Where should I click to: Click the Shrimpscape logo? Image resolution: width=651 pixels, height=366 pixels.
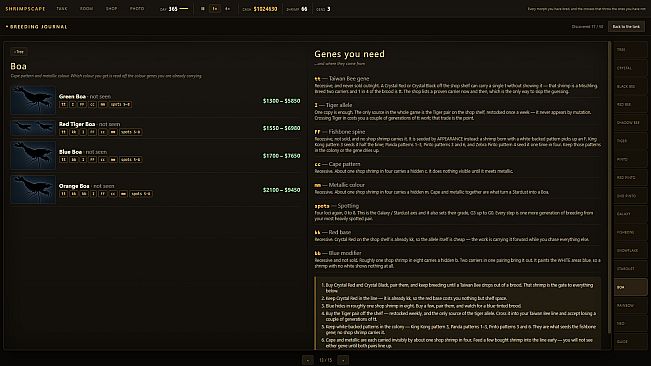(x=25, y=9)
